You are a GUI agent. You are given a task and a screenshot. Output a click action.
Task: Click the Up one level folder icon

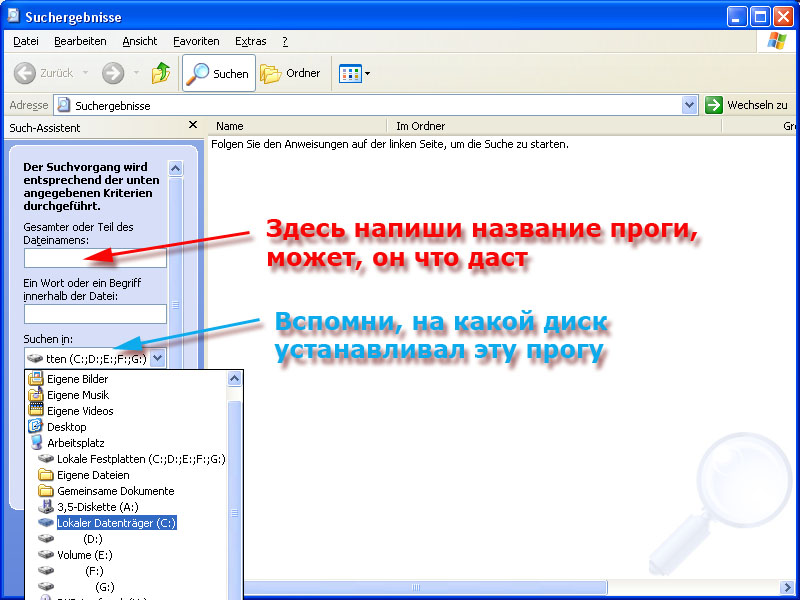(x=160, y=74)
